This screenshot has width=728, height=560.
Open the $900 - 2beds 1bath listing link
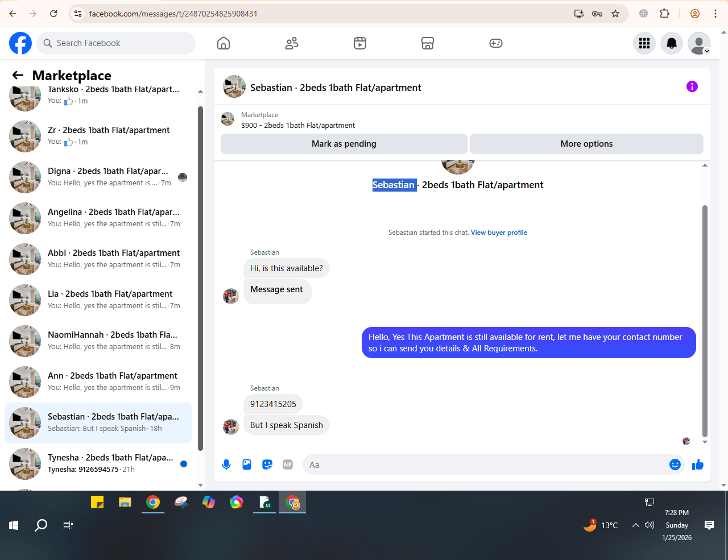(x=298, y=126)
